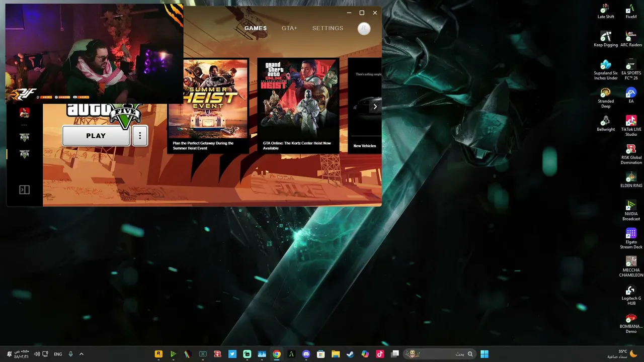Viewport: 644px width, 362px height.
Task: Maximize the Rockstar launcher window
Action: 362,13
